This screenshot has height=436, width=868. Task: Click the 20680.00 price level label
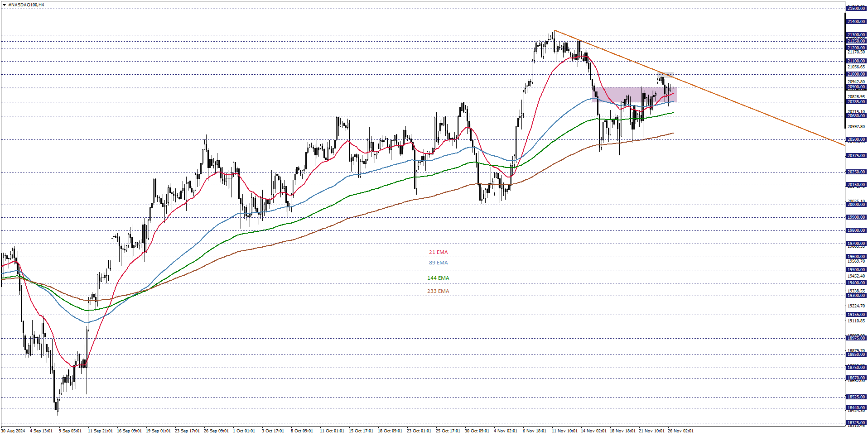click(856, 116)
